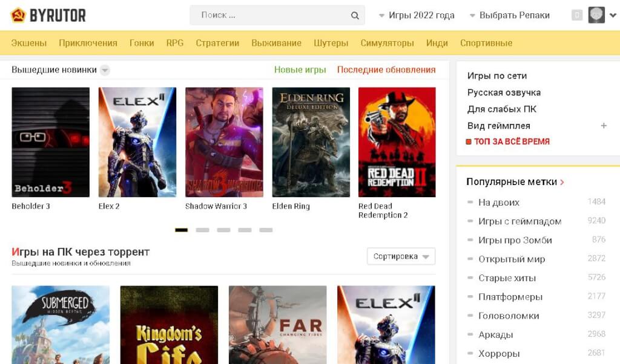Open the Спортивные category

point(486,43)
